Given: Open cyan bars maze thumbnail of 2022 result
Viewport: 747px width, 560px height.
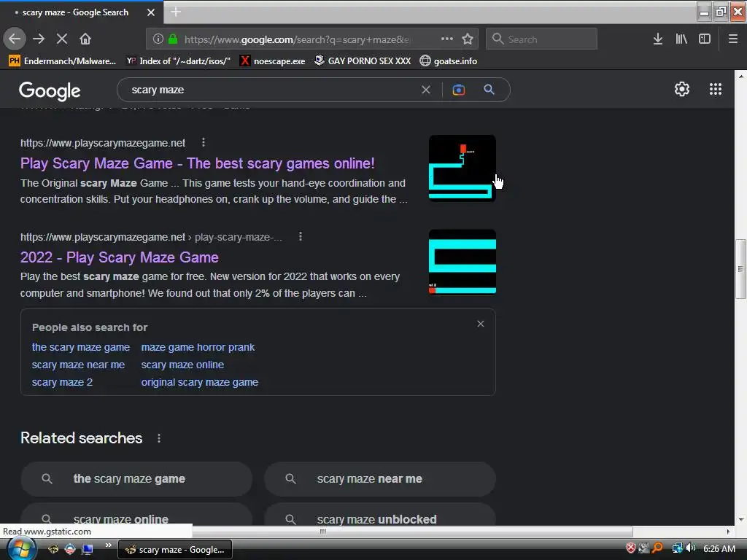Looking at the screenshot, I should tap(462, 262).
